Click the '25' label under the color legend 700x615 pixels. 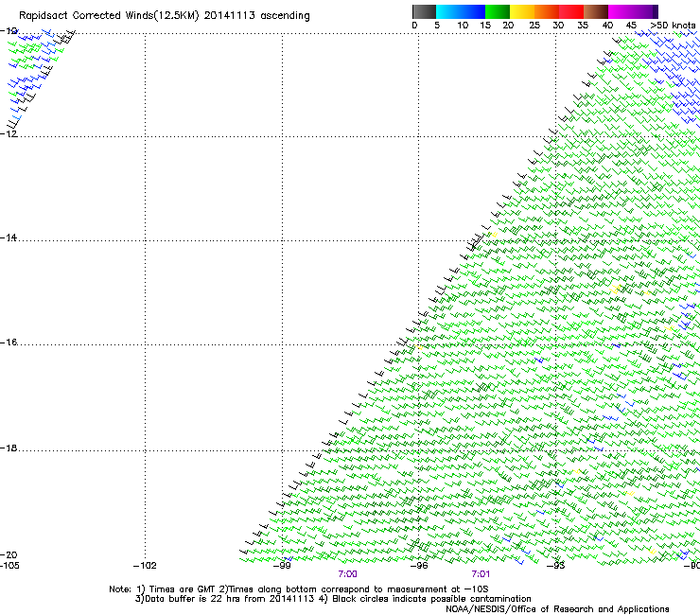534,26
